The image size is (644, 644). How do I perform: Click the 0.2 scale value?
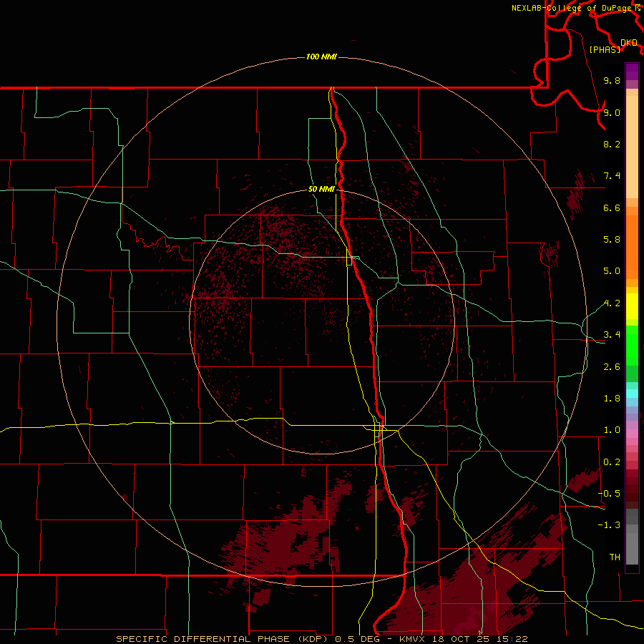[x=612, y=462]
